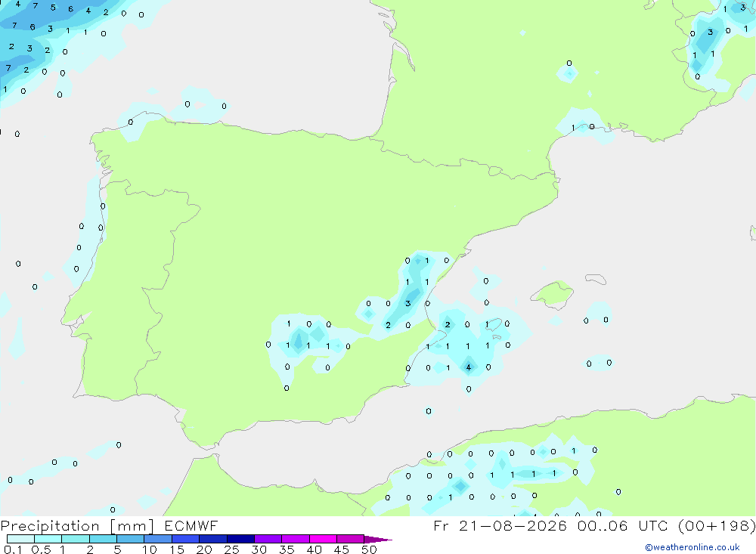The width and height of the screenshot is (756, 554).
Task: Open the weatheronline.co.uk copyright link
Action: (692, 547)
